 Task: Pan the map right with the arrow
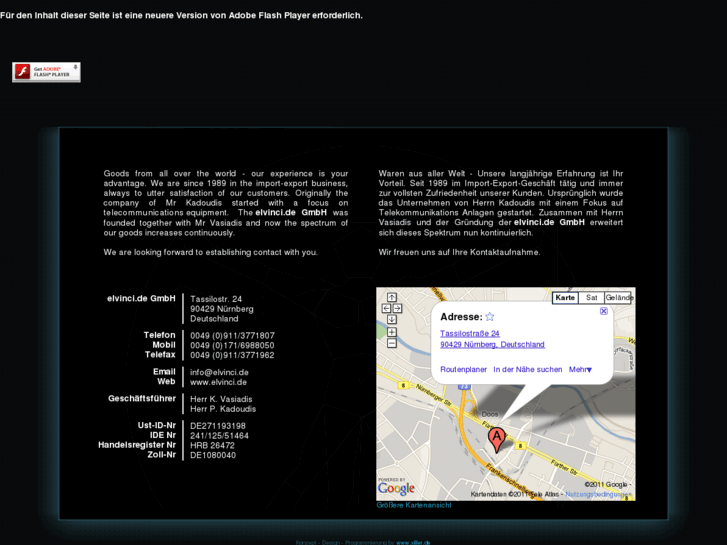(x=397, y=308)
